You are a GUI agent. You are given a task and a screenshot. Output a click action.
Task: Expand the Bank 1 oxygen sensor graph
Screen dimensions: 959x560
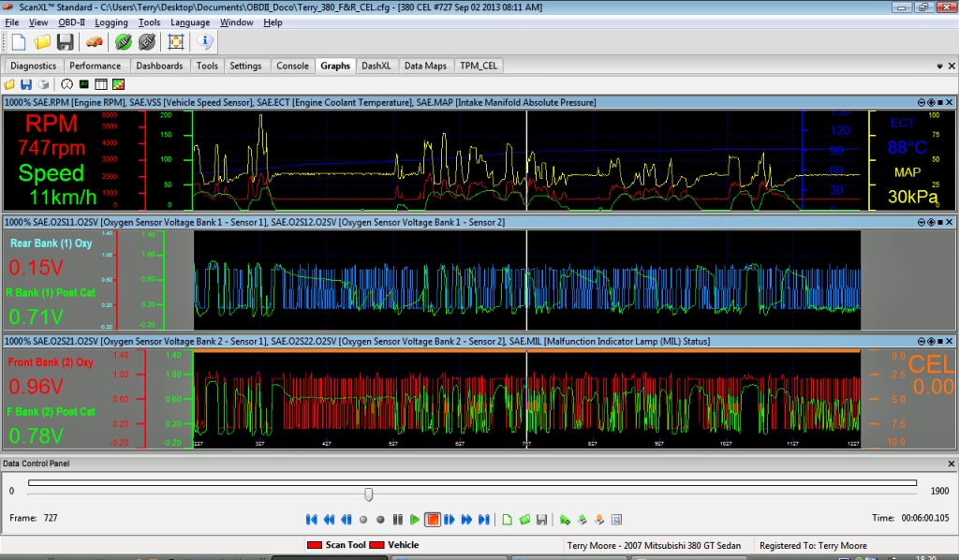tap(931, 222)
